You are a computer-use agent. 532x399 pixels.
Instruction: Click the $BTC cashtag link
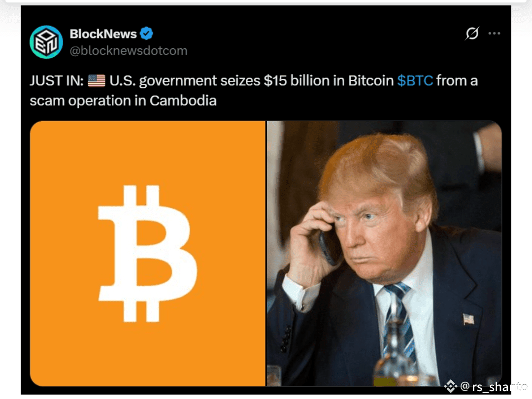415,81
